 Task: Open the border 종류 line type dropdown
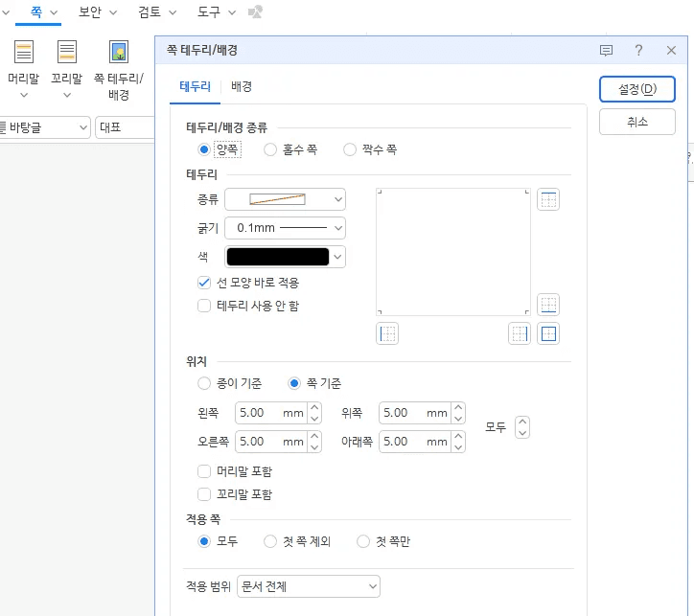[285, 199]
